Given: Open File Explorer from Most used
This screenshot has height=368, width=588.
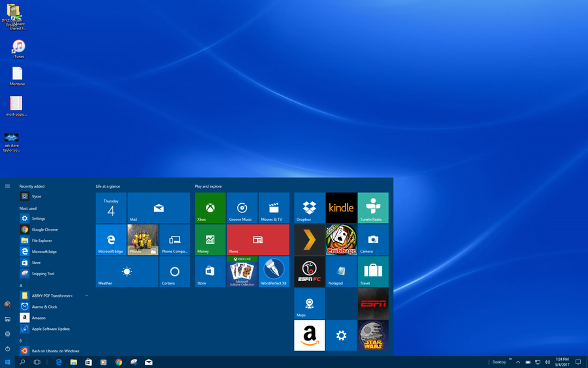Looking at the screenshot, I should click(x=54, y=241).
